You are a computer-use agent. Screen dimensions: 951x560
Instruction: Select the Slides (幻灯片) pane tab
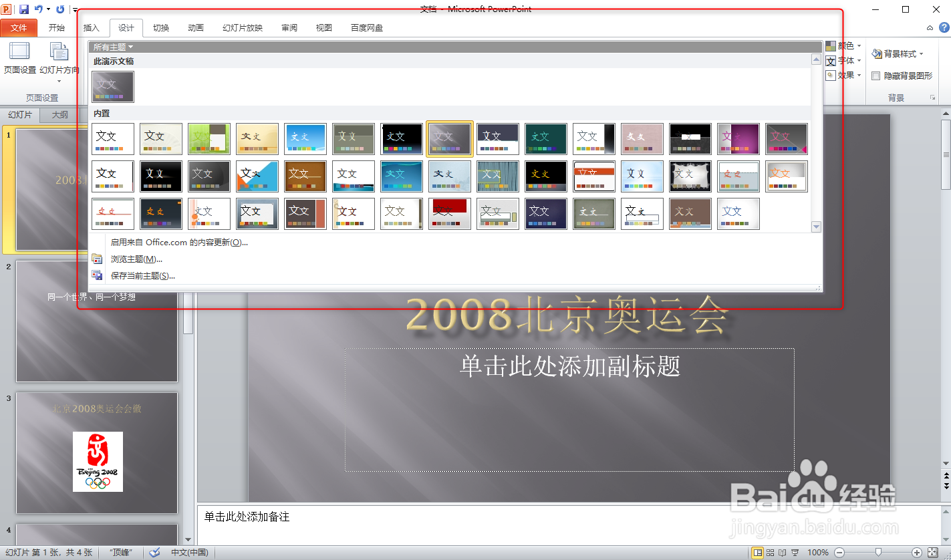pos(20,115)
